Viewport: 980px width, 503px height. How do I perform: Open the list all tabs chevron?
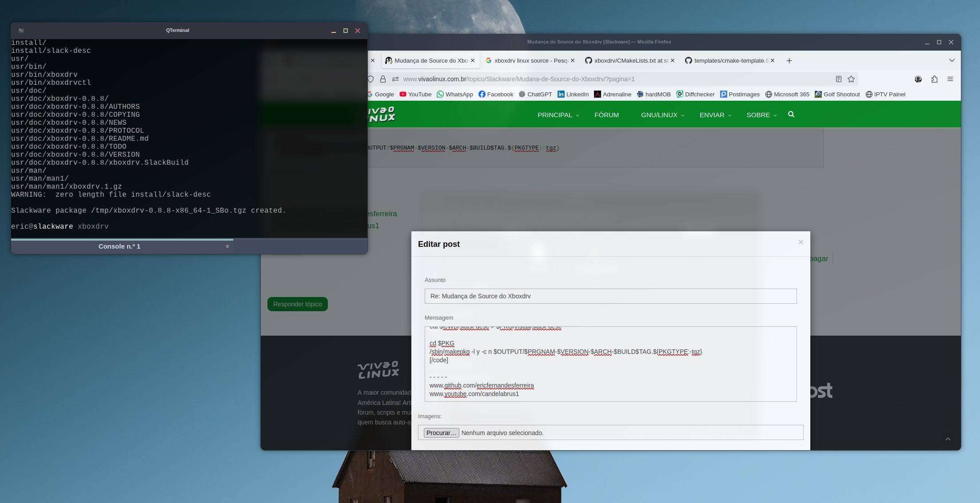(x=952, y=60)
